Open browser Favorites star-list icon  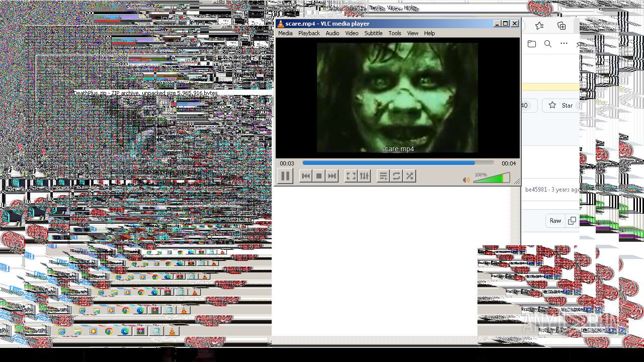coord(539,26)
